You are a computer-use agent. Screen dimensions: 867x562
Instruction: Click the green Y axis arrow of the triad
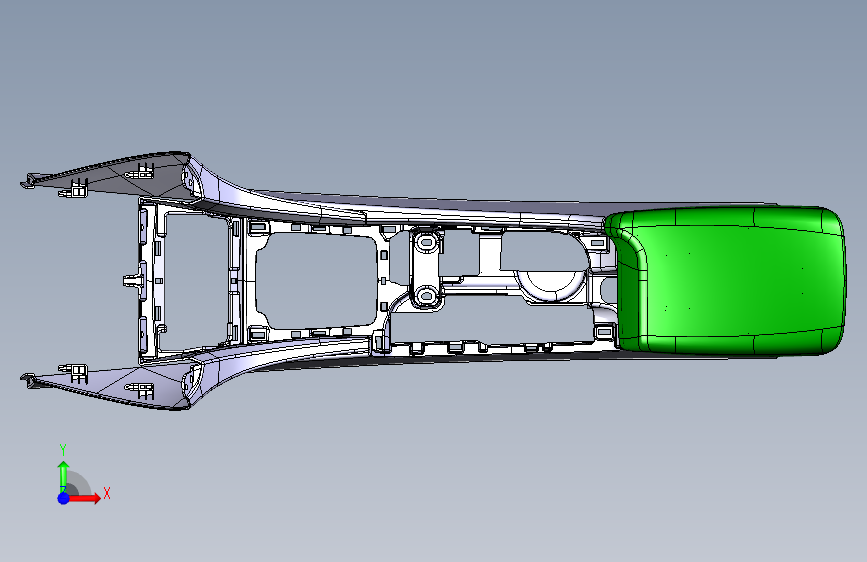[63, 476]
